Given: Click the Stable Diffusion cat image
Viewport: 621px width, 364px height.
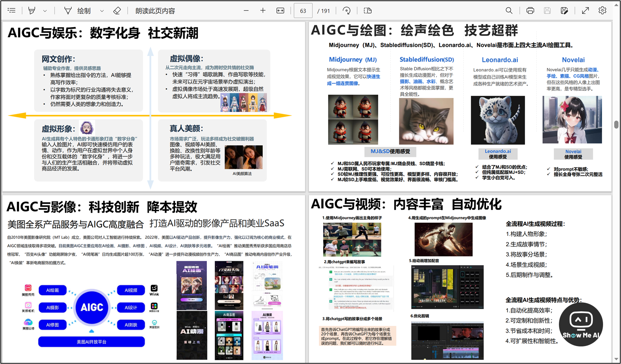Looking at the screenshot, I should 426,121.
